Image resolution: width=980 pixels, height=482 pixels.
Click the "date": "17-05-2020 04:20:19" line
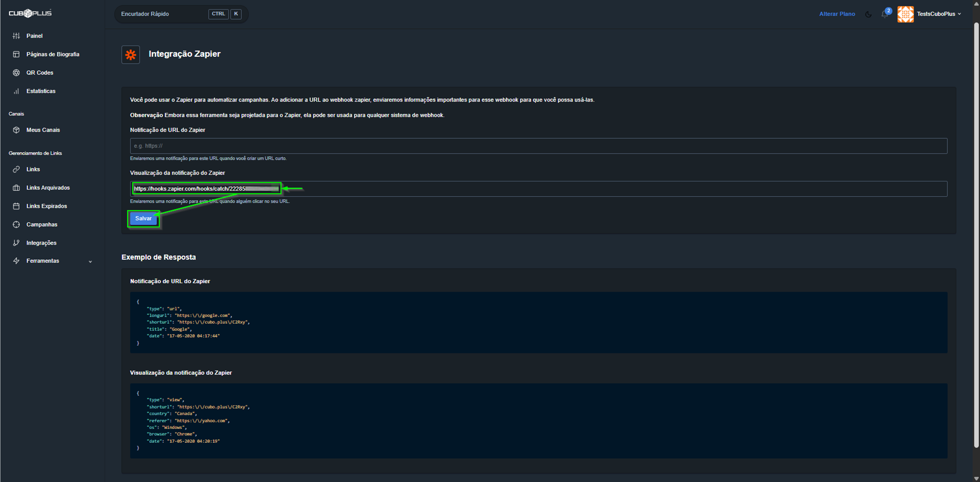(x=183, y=441)
